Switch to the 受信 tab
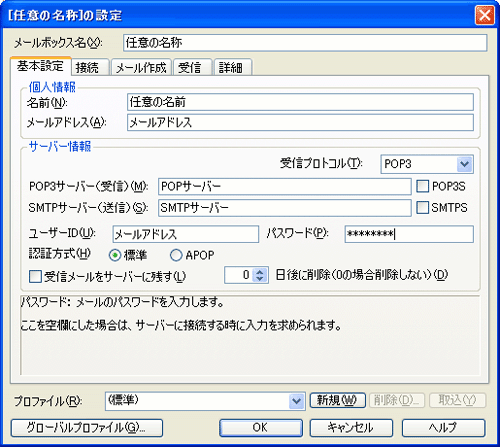The height and width of the screenshot is (447, 500). 192,67
